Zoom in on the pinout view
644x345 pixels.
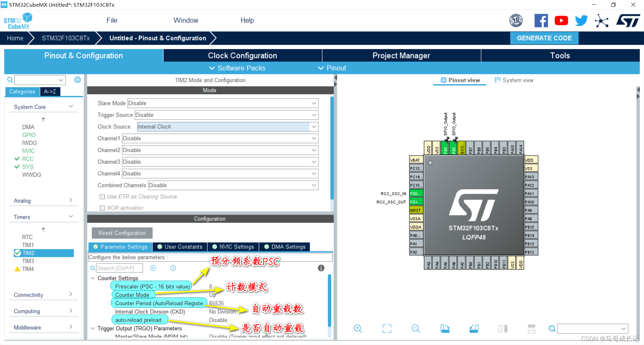[x=358, y=329]
